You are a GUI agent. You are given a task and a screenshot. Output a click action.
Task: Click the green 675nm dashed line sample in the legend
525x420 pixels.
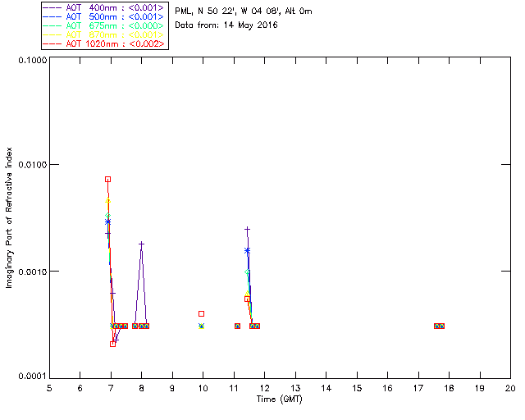[x=52, y=25]
